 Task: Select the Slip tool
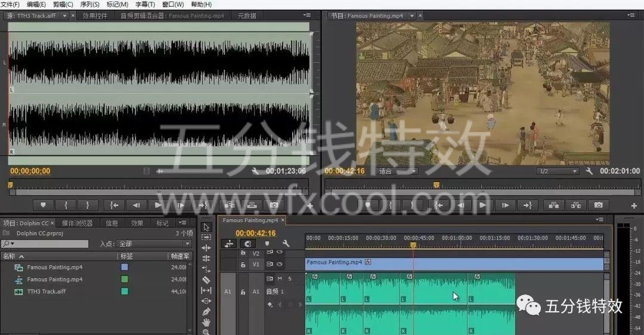tap(206, 291)
